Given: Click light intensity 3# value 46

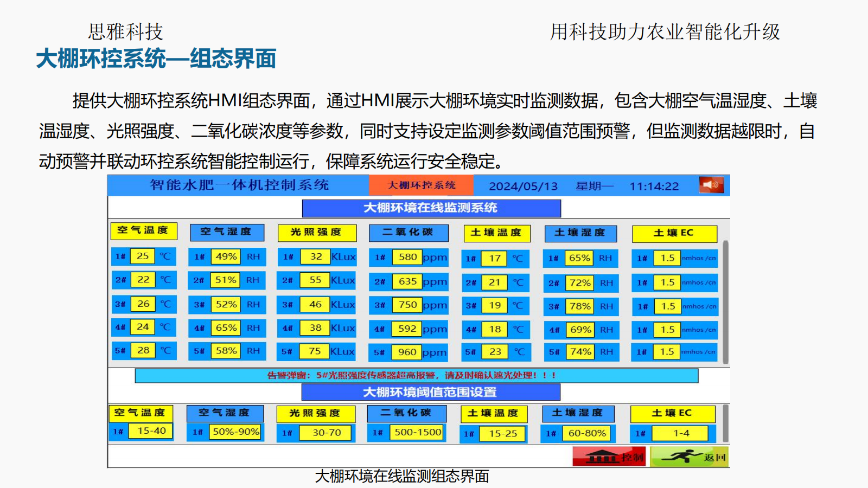Looking at the screenshot, I should coord(316,304).
